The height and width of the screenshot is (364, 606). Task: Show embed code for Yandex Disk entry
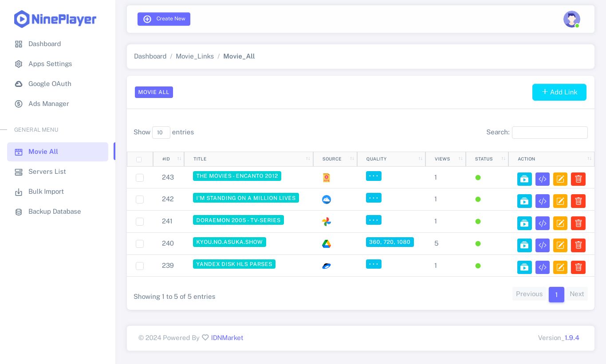pyautogui.click(x=543, y=267)
